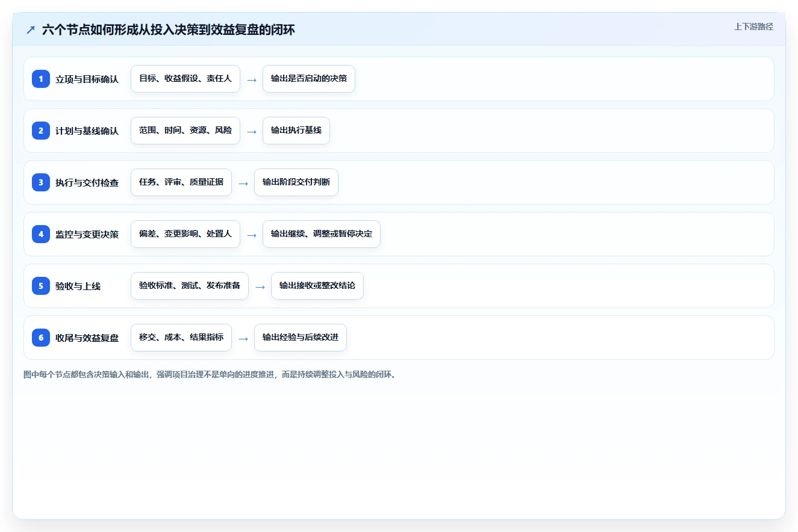Click the 输出执行基线 output chip

pyautogui.click(x=296, y=131)
